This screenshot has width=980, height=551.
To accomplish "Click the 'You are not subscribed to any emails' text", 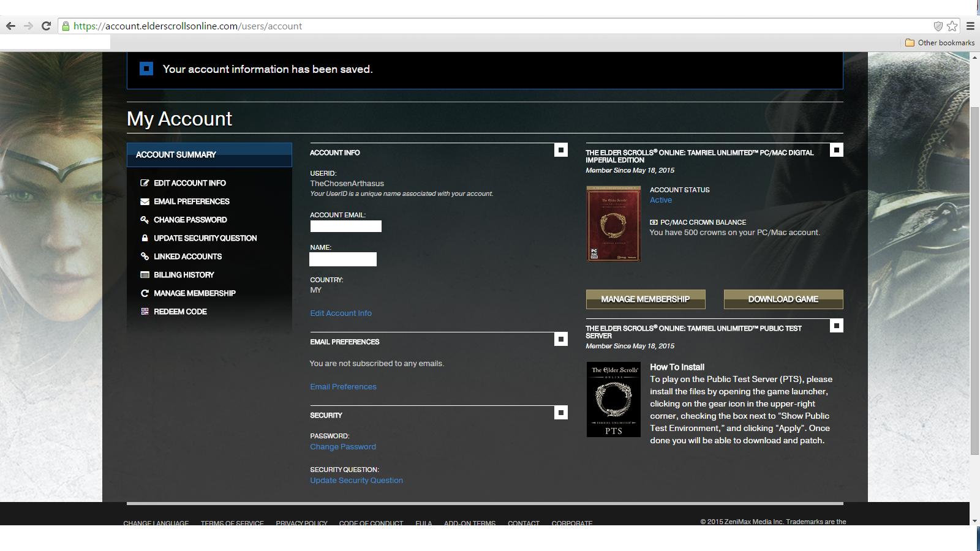I will [x=377, y=363].
